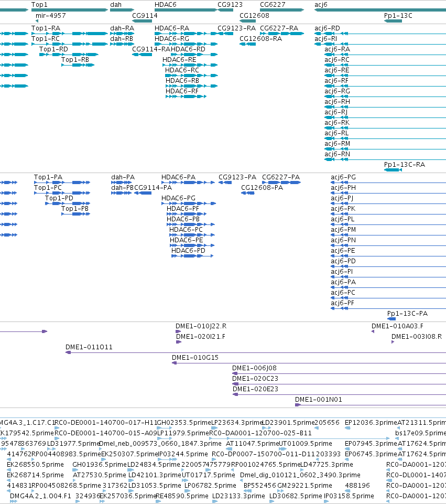Select clone DME1-010G15
Viewport: 446px width, 504px height.
(309, 363)
